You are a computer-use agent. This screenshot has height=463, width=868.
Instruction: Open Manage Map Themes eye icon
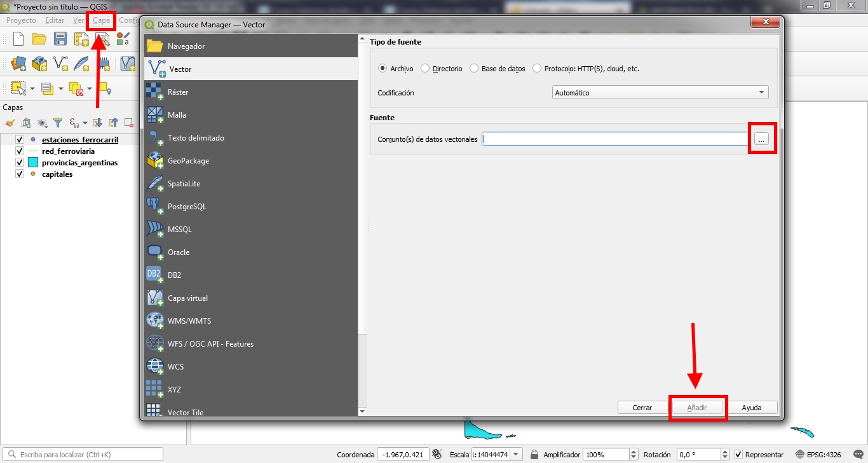click(x=43, y=123)
